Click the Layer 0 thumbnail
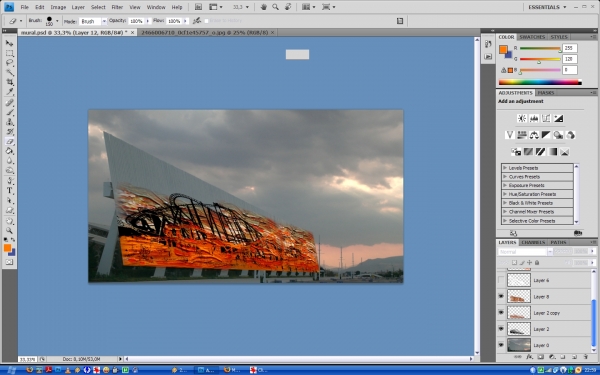This screenshot has height=375, width=600. (519, 345)
